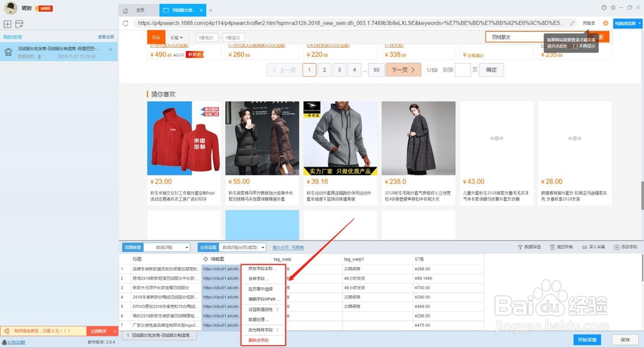Click the gray hoodie ¥39.16 product image
The height and width of the screenshot is (348, 644).
[340, 138]
